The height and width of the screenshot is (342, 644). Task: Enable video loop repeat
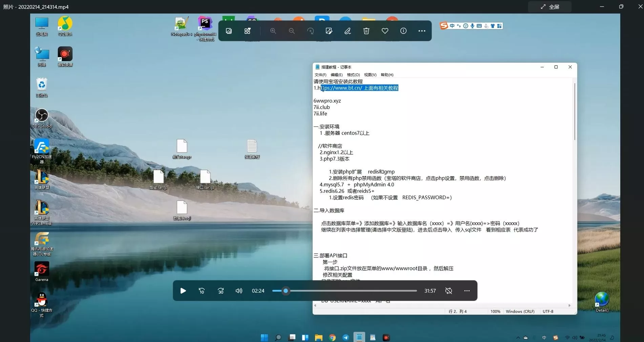click(x=449, y=291)
